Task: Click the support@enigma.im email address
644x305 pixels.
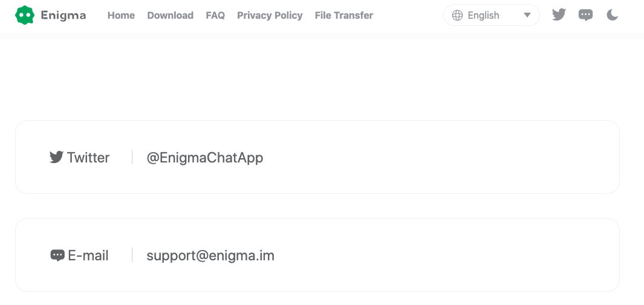Action: [x=210, y=255]
